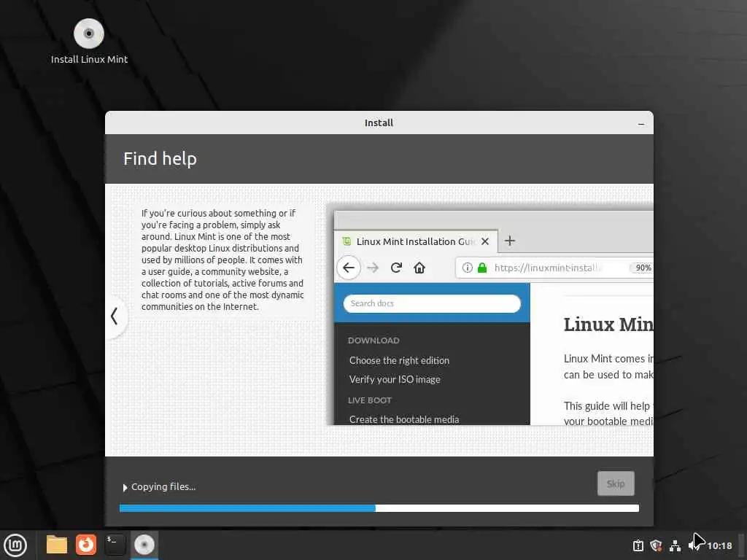Viewport: 747px width, 560px height.
Task: Click the Copying files... status text
Action: pos(163,486)
